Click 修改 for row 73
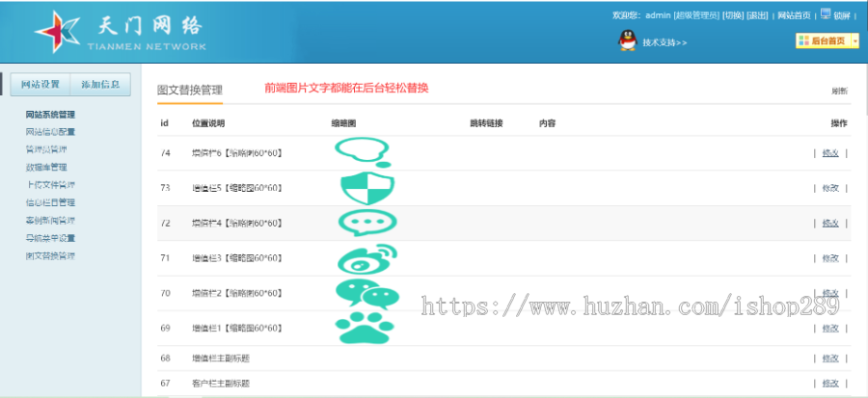 pyautogui.click(x=830, y=188)
